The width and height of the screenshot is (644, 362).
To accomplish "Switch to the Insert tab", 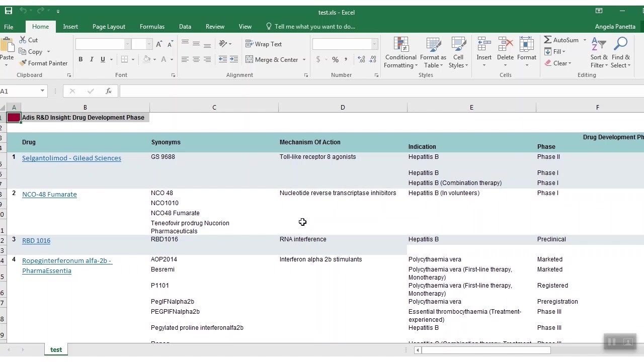I will coord(70,27).
